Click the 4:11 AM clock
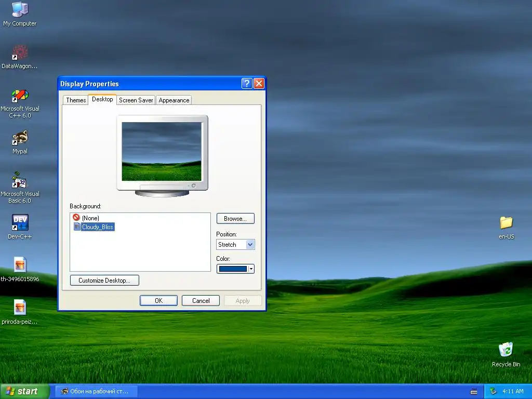Image resolution: width=532 pixels, height=399 pixels. [x=513, y=392]
